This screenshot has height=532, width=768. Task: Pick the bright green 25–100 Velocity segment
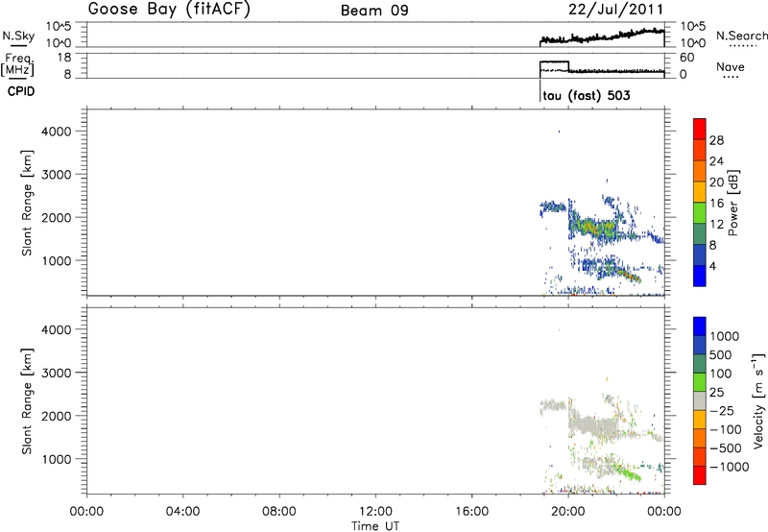click(700, 382)
